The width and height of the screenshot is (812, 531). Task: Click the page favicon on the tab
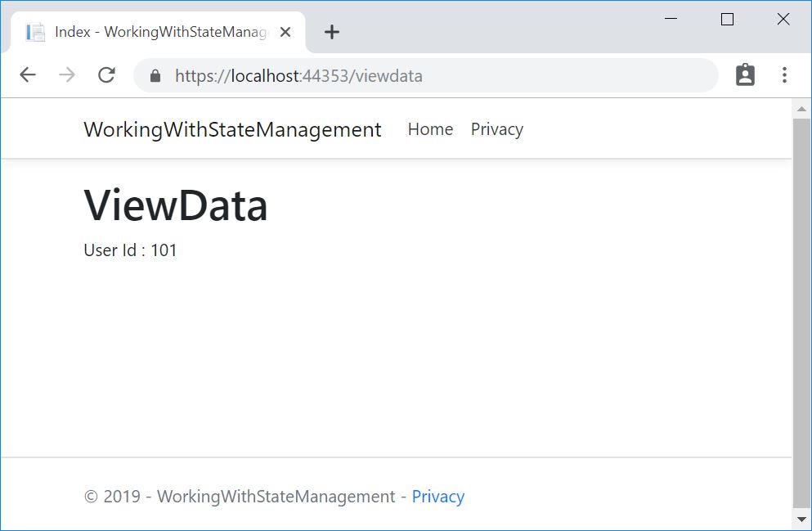(35, 32)
